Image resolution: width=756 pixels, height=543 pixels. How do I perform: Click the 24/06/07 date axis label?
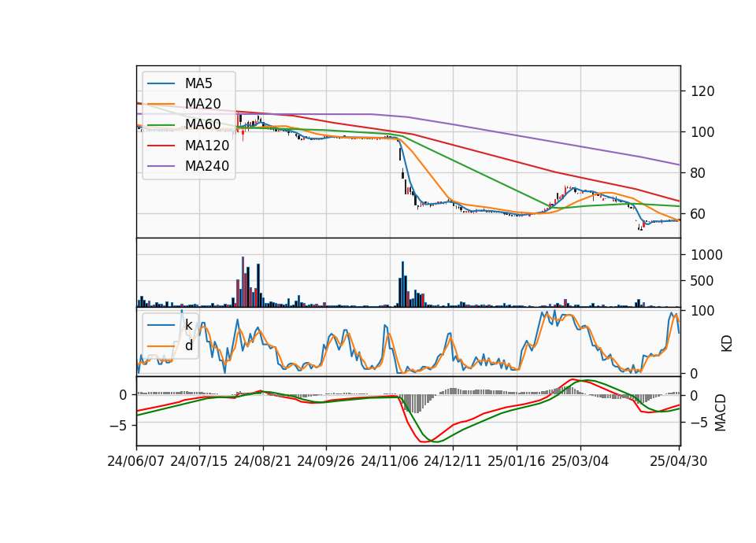pyautogui.click(x=136, y=461)
